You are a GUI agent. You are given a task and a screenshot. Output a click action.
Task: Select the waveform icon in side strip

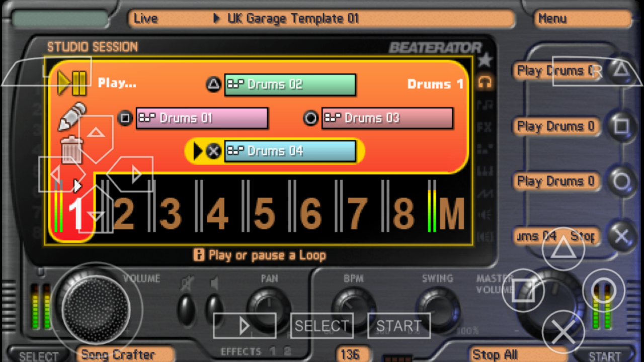coord(485,193)
